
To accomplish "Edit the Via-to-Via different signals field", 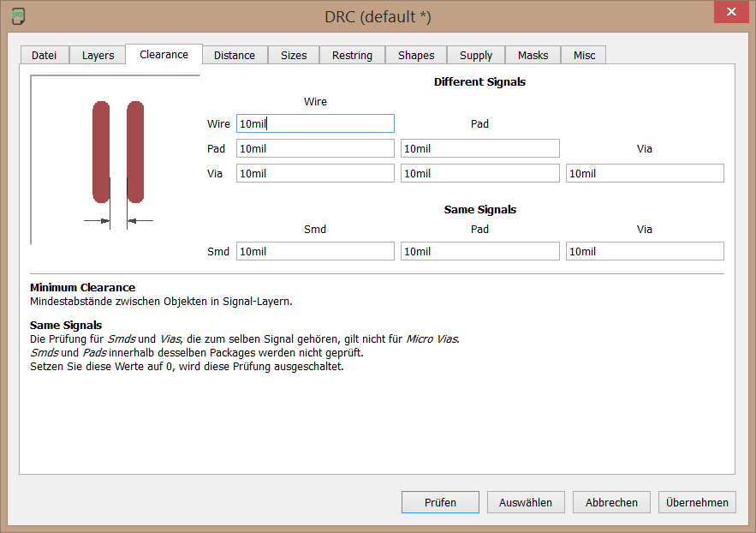I will pyautogui.click(x=645, y=174).
